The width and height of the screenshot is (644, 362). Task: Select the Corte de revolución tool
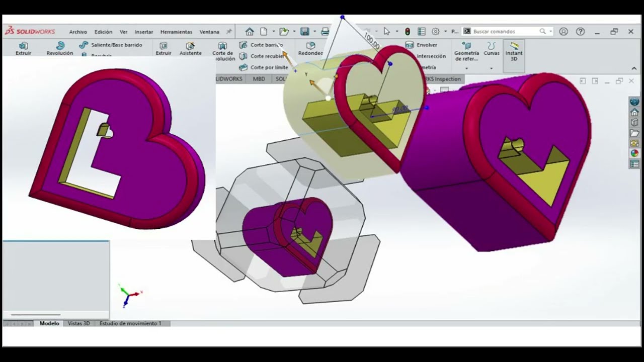tap(223, 52)
